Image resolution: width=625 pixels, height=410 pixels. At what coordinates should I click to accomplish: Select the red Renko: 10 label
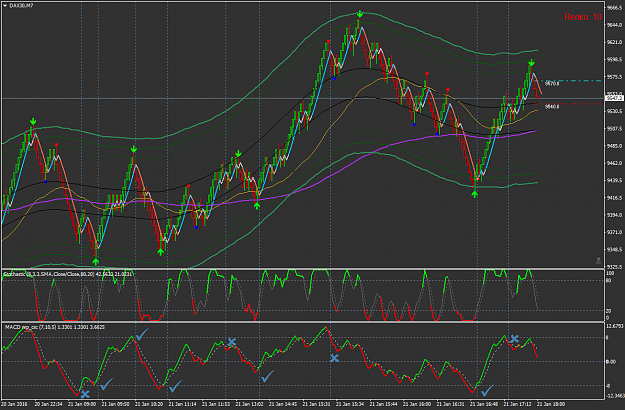point(583,17)
